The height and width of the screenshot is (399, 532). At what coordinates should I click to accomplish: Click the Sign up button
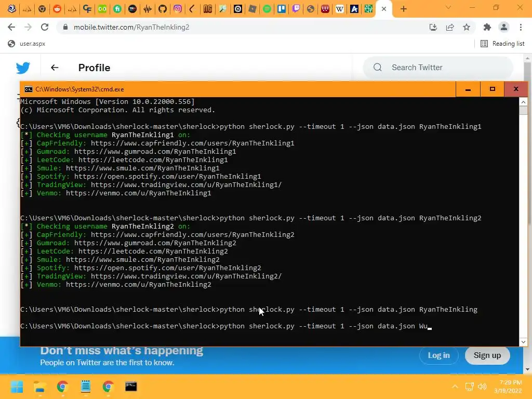(487, 355)
